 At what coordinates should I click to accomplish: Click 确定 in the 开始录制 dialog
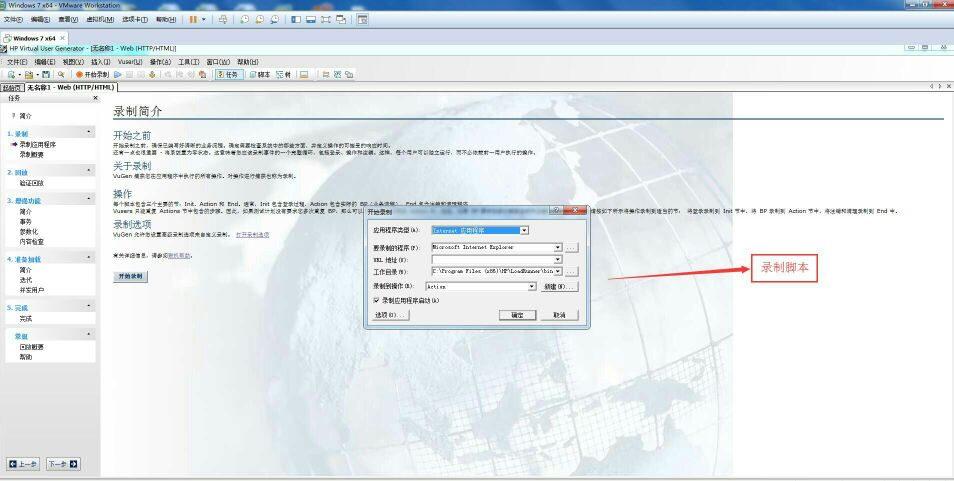pos(516,315)
